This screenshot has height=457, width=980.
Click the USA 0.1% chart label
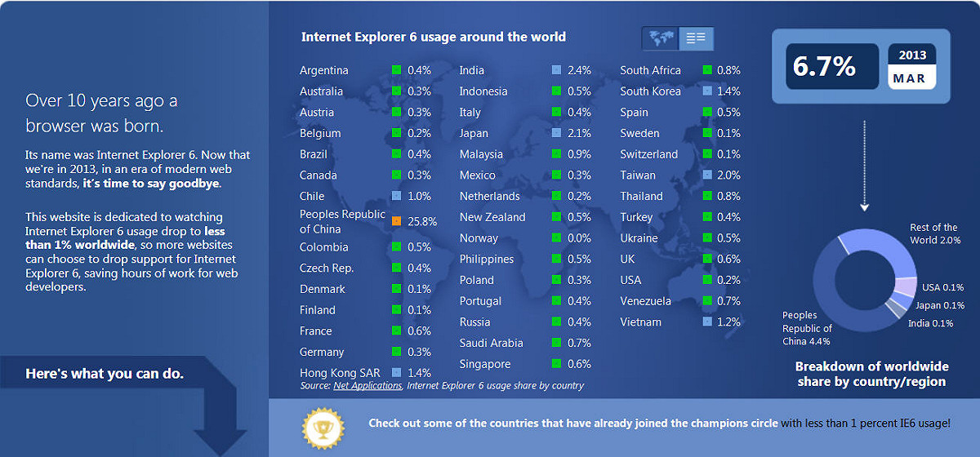click(x=943, y=287)
